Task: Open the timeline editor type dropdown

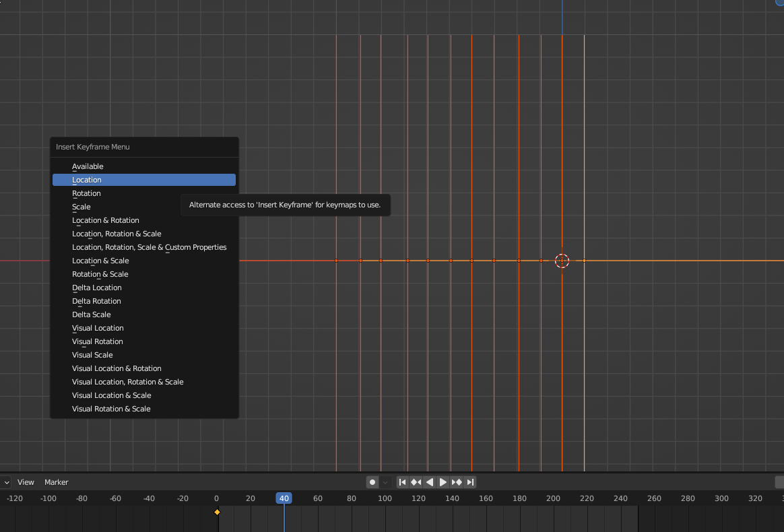Action: point(5,482)
